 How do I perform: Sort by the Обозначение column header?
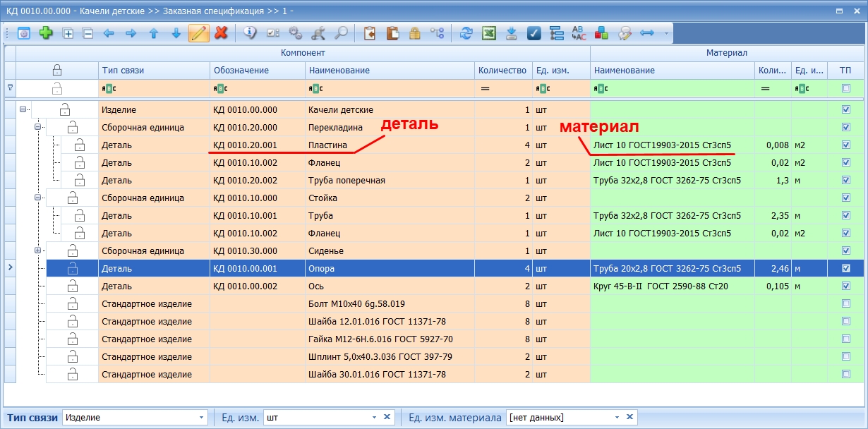coord(258,70)
